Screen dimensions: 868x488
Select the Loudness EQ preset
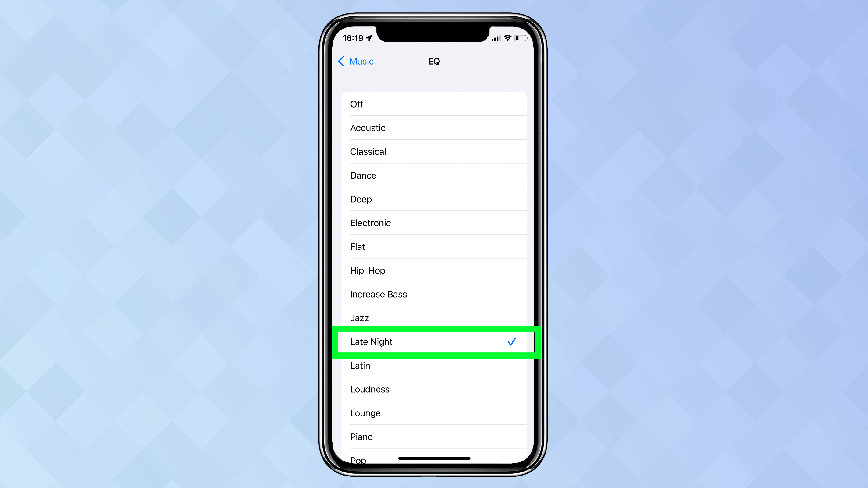click(433, 389)
